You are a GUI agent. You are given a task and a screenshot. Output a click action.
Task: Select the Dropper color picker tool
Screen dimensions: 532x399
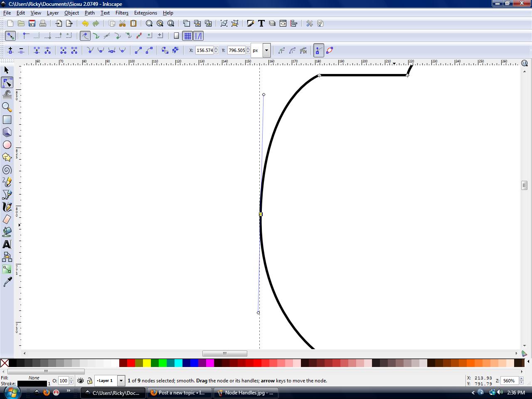coord(7,282)
